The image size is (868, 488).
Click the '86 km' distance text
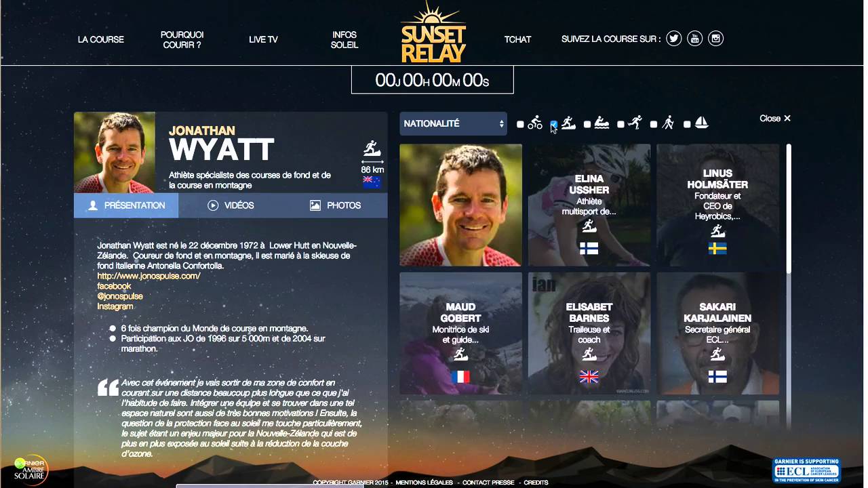tap(372, 169)
